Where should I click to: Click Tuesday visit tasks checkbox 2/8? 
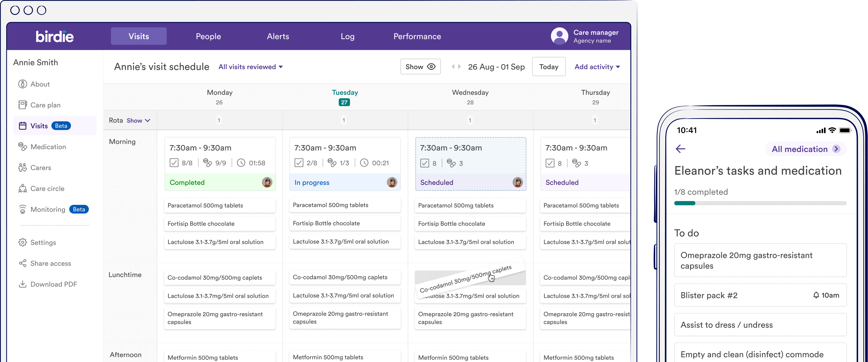pyautogui.click(x=299, y=163)
